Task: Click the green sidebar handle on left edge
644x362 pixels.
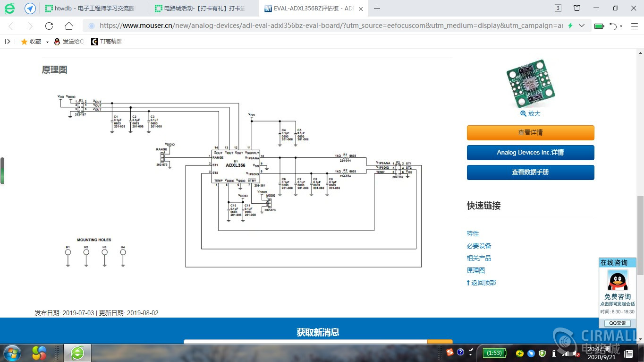Action: pos(2,171)
